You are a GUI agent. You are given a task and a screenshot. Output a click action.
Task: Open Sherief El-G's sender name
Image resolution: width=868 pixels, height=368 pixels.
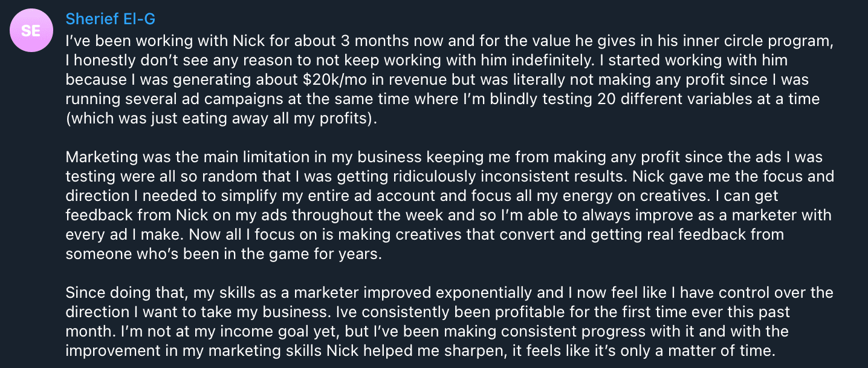(x=111, y=19)
